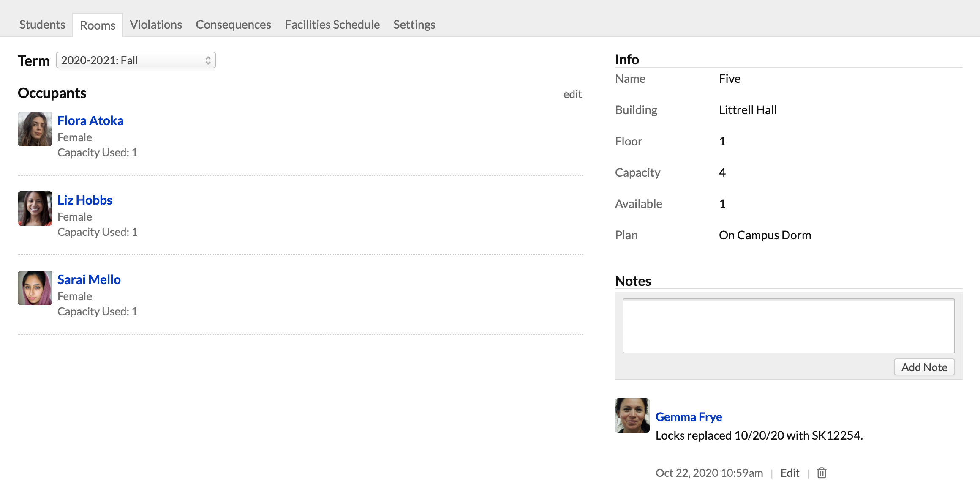
Task: Click Sarai Mello's profile photo
Action: coord(35,288)
